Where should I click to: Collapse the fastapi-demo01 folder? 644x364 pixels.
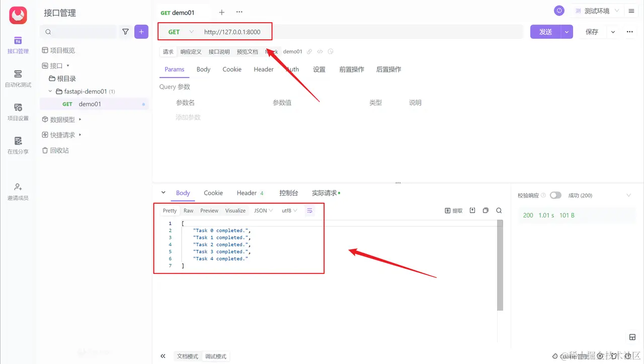50,92
